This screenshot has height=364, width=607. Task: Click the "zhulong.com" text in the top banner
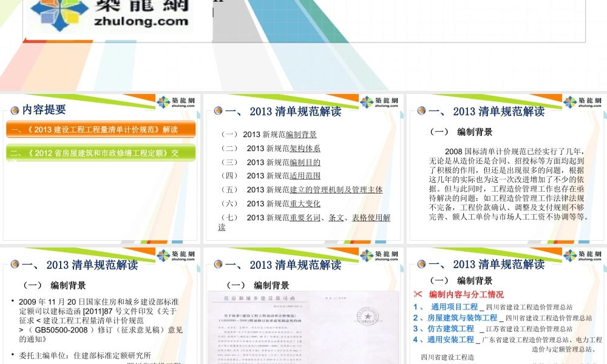(x=141, y=21)
